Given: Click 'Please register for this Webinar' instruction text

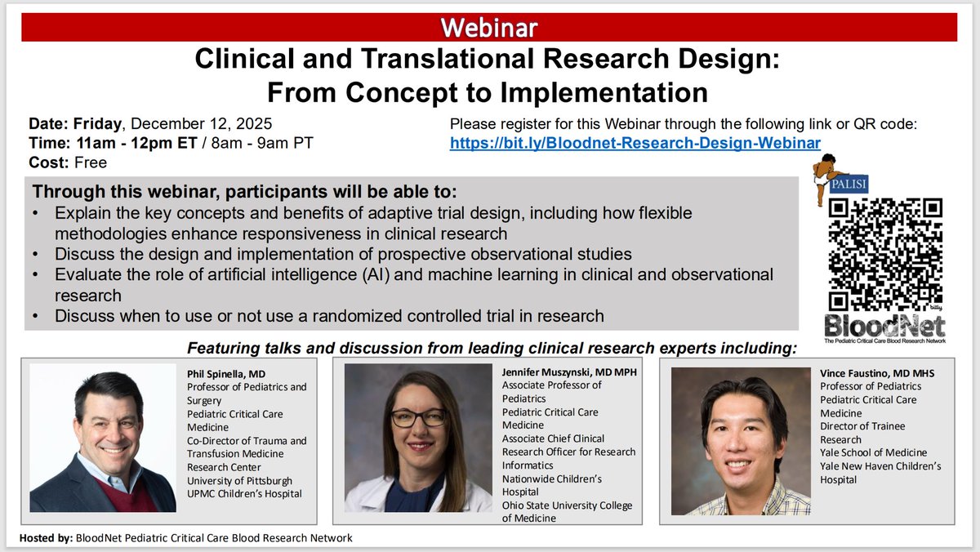Looking at the screenshot, I should click(x=684, y=124).
